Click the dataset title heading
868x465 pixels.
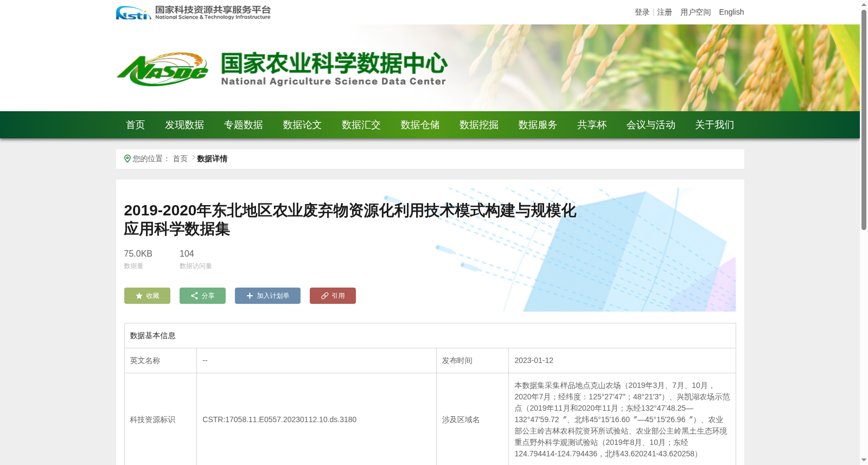tap(350, 220)
